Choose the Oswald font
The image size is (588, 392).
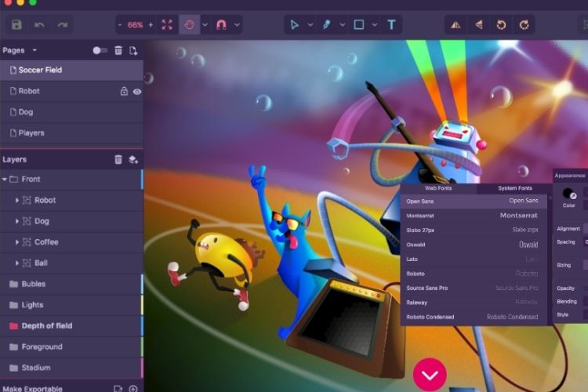pos(474,245)
